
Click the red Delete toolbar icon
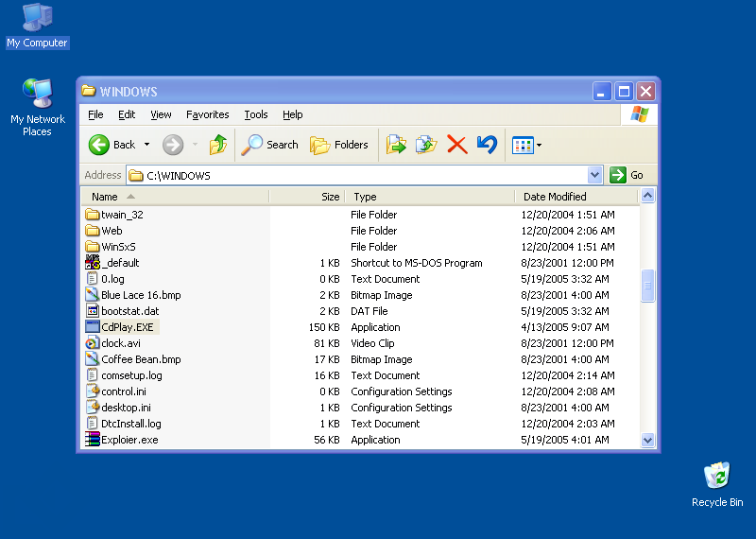pos(457,145)
